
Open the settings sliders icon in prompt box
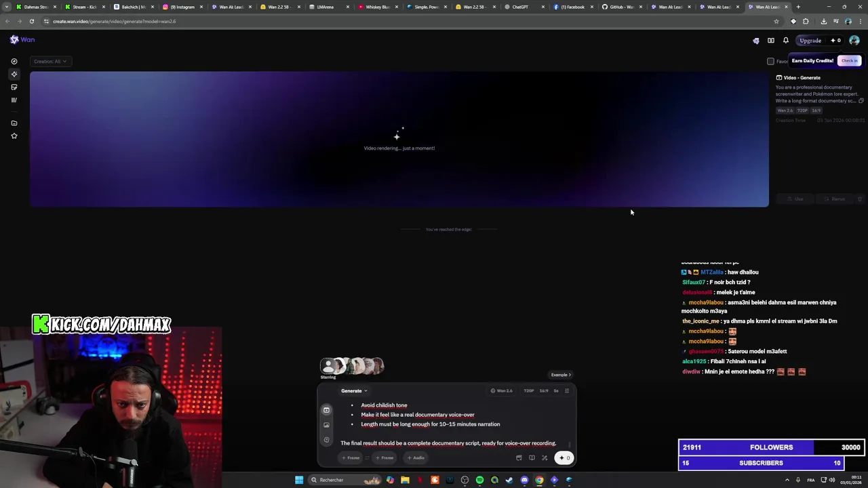point(567,391)
